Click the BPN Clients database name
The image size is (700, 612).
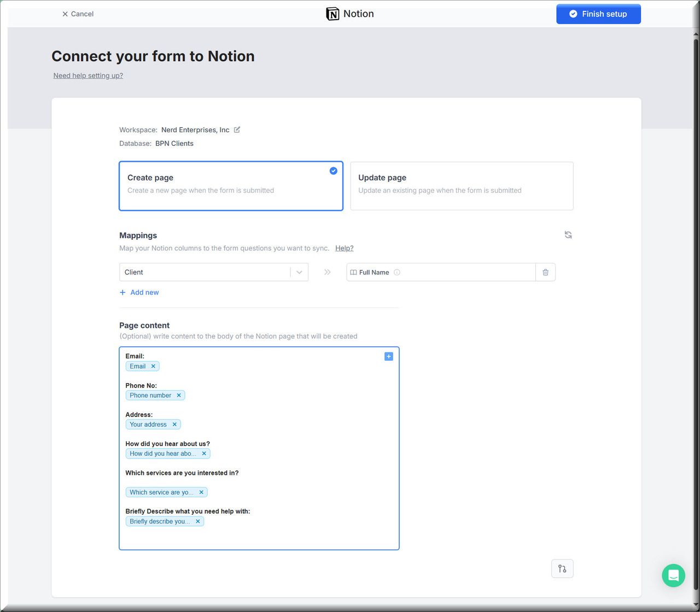[x=174, y=143]
